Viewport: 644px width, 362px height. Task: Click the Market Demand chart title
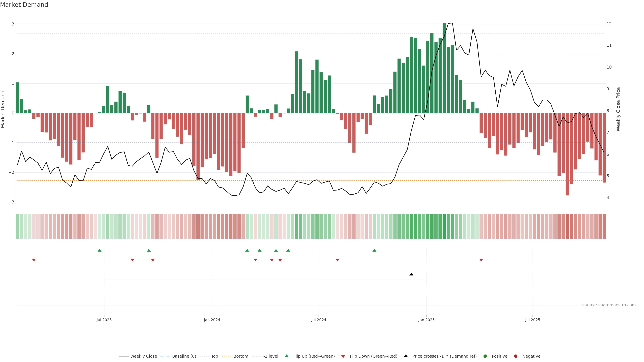pos(24,5)
